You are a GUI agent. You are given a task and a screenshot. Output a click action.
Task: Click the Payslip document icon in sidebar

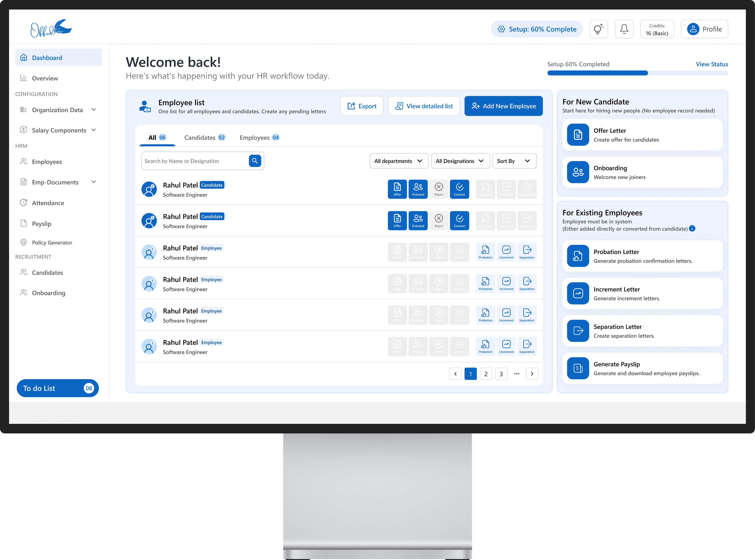[23, 223]
